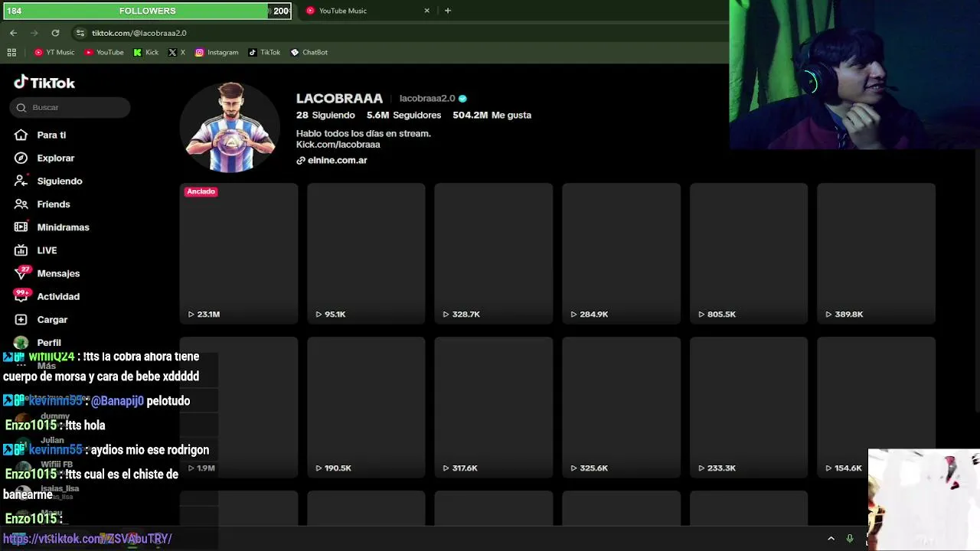The height and width of the screenshot is (551, 980).
Task: Open the video with 284.9K views
Action: 621,253
